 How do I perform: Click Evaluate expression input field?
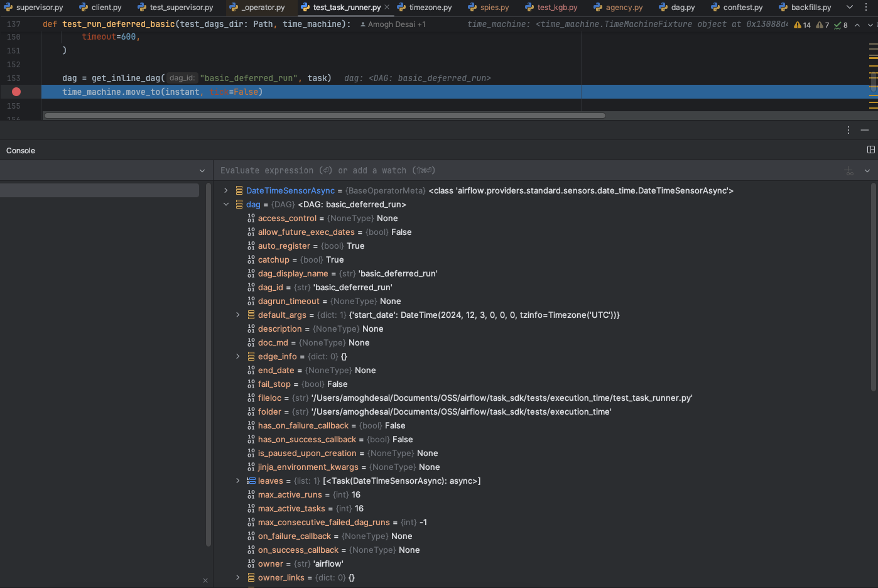pyautogui.click(x=528, y=170)
